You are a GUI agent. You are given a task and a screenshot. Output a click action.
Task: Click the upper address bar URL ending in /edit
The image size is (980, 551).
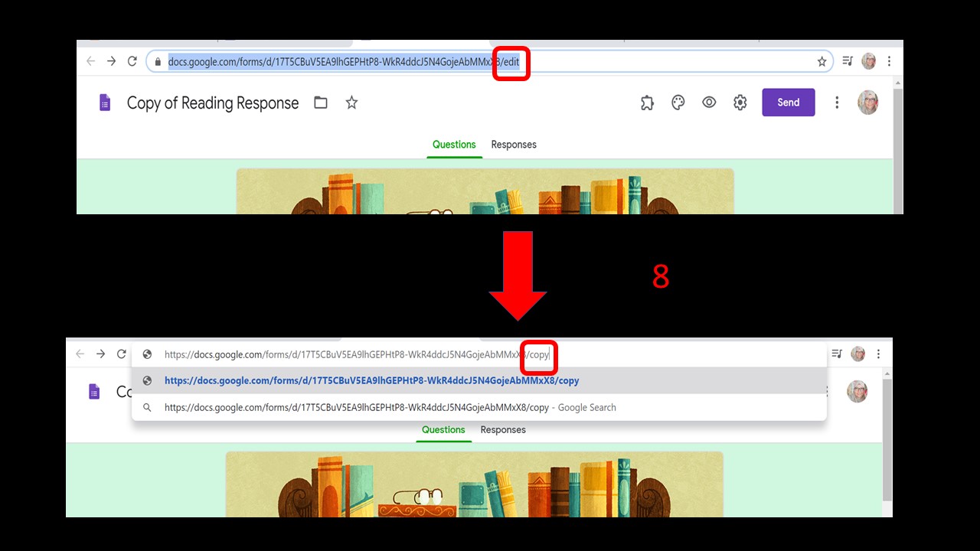point(344,62)
